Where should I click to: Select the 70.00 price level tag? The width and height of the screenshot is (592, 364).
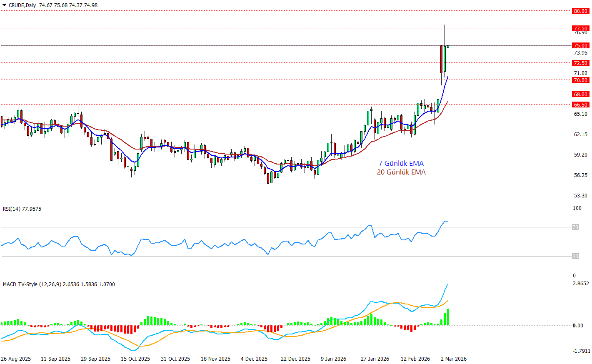(580, 80)
